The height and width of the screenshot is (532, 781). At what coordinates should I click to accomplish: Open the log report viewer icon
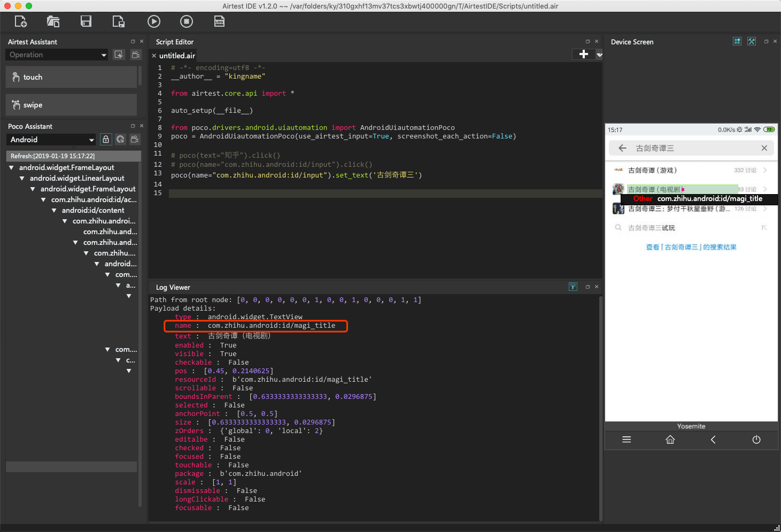click(219, 21)
